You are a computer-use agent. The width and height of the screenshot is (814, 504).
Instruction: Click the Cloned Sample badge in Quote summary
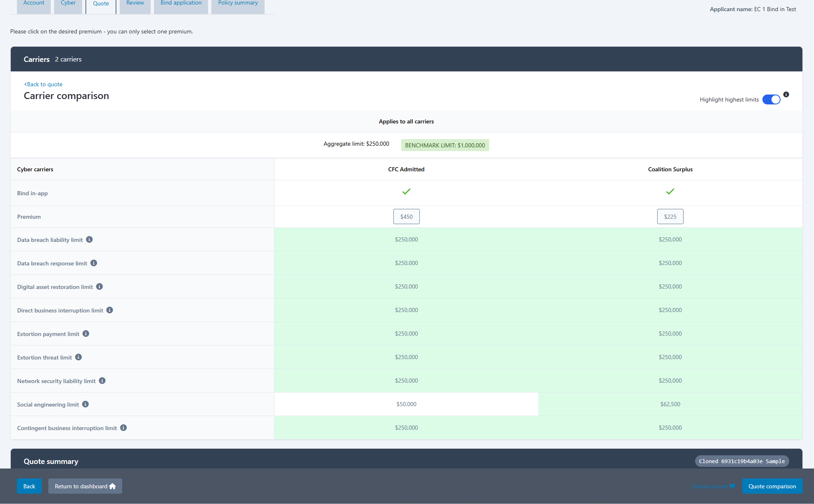[742, 461]
